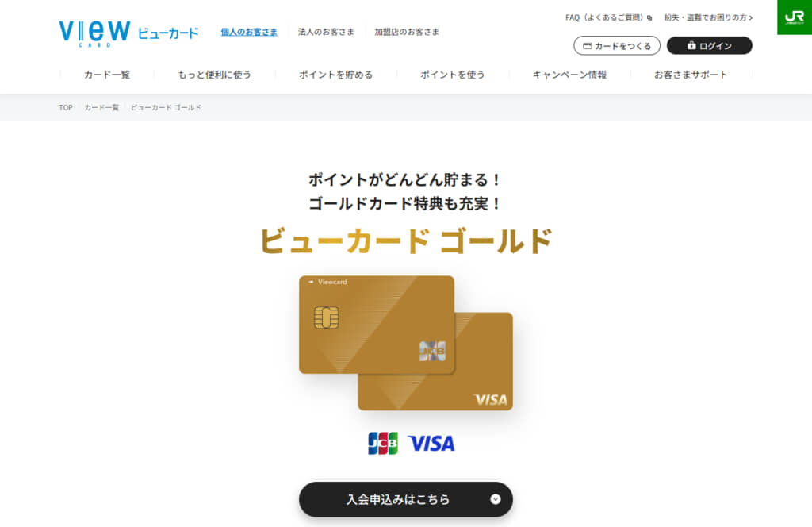Click the lock icon in ログイン
This screenshot has width=812, height=527.
(x=691, y=45)
